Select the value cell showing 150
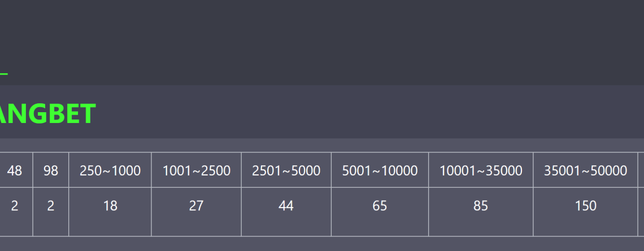Image resolution: width=644 pixels, height=251 pixels. (585, 212)
